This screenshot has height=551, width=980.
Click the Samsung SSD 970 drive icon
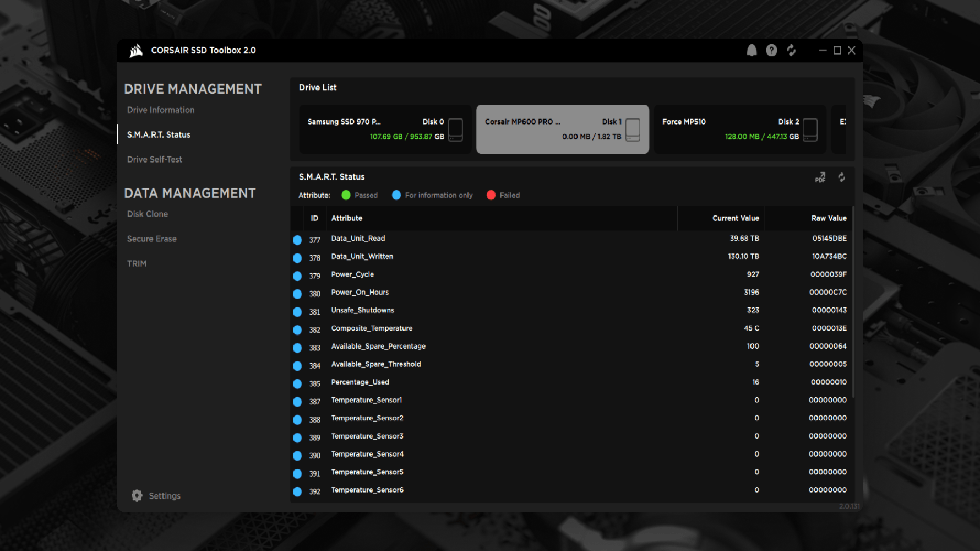tap(455, 129)
